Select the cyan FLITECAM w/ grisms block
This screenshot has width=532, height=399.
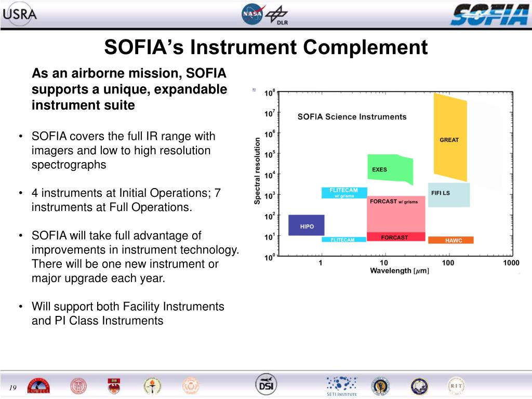click(344, 192)
